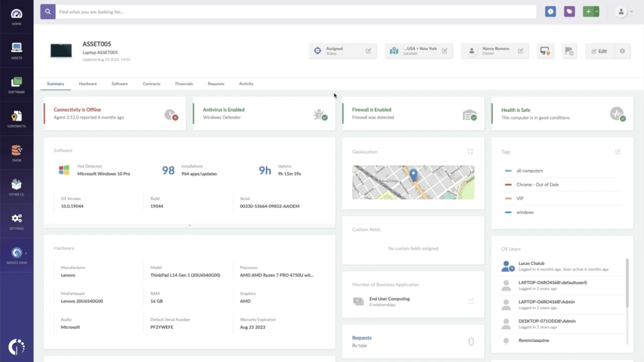The image size is (644, 362).
Task: Open the user account dropdown at top right
Action: (x=625, y=11)
